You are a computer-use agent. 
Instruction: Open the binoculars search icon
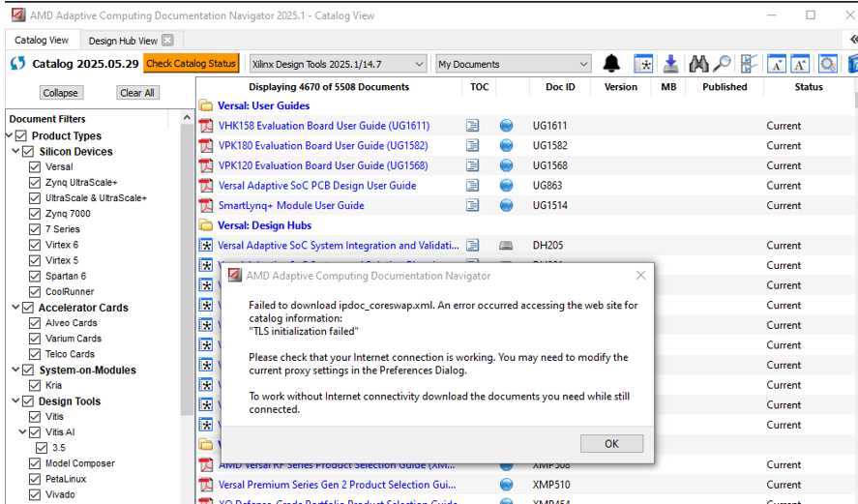coord(698,64)
